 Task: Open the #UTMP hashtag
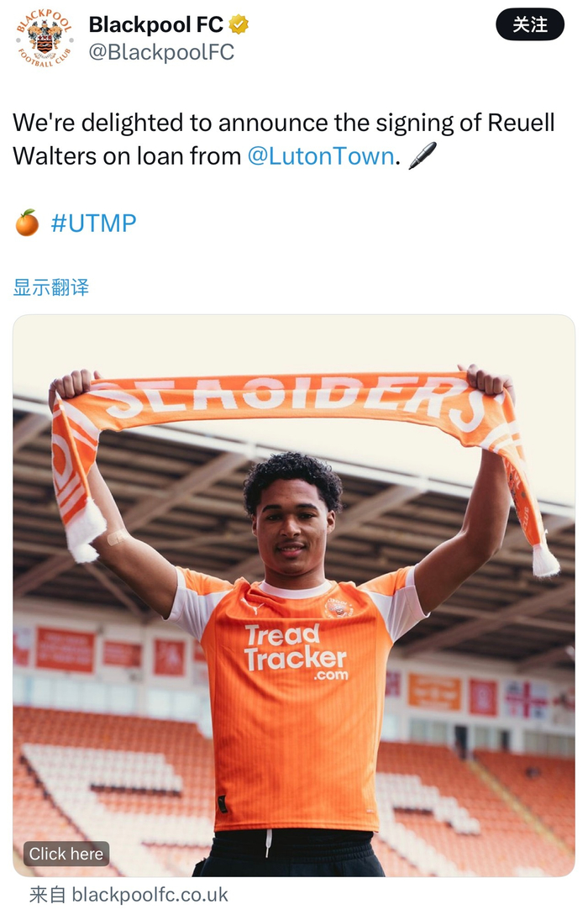click(x=94, y=223)
